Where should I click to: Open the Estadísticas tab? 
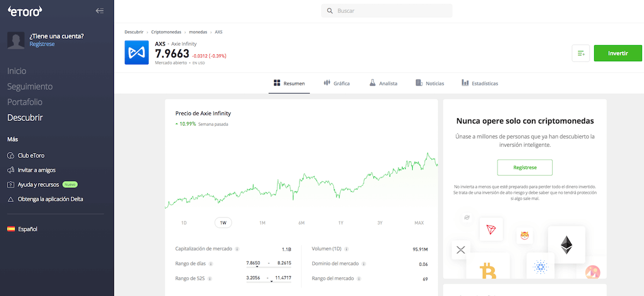click(480, 83)
